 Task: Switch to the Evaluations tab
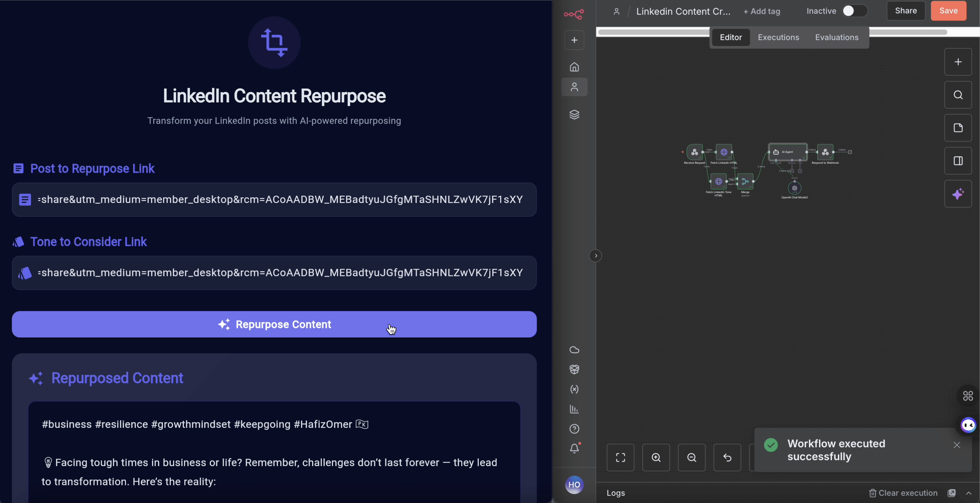[836, 37]
